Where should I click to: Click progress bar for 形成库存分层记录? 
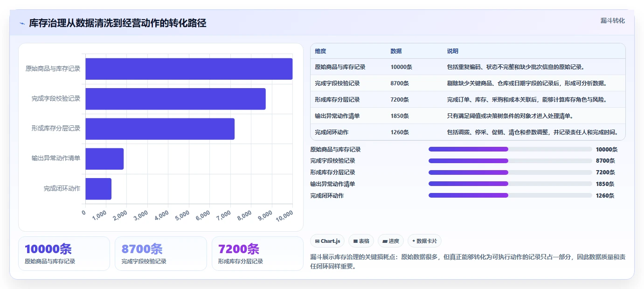point(510,172)
